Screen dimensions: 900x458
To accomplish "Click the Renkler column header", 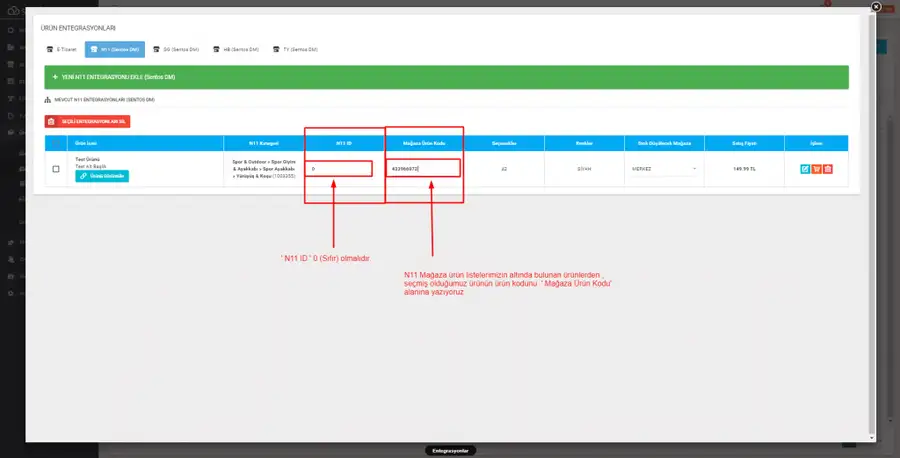I will click(x=584, y=143).
